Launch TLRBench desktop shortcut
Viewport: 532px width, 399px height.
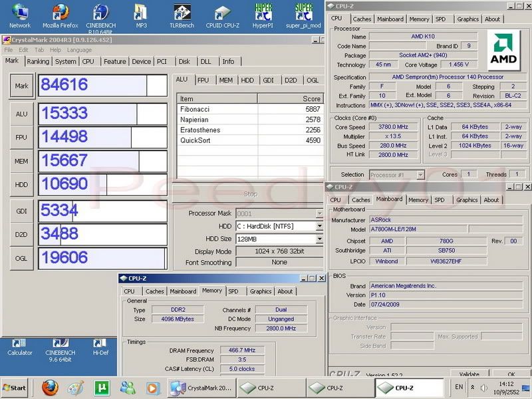click(x=182, y=15)
